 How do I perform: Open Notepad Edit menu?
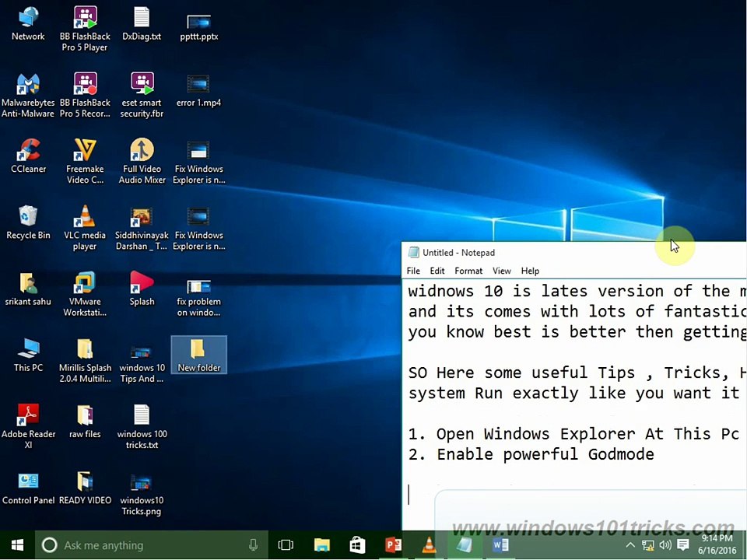click(437, 271)
